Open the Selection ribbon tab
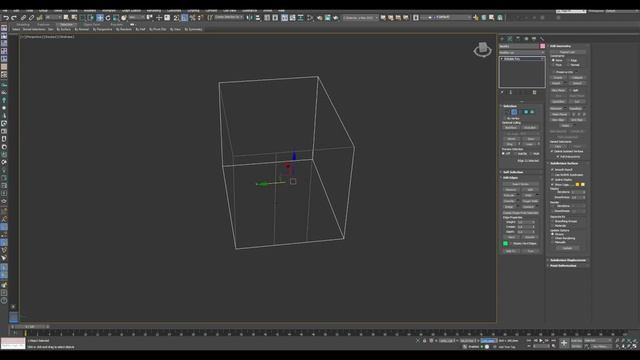640x360 pixels. click(66, 24)
